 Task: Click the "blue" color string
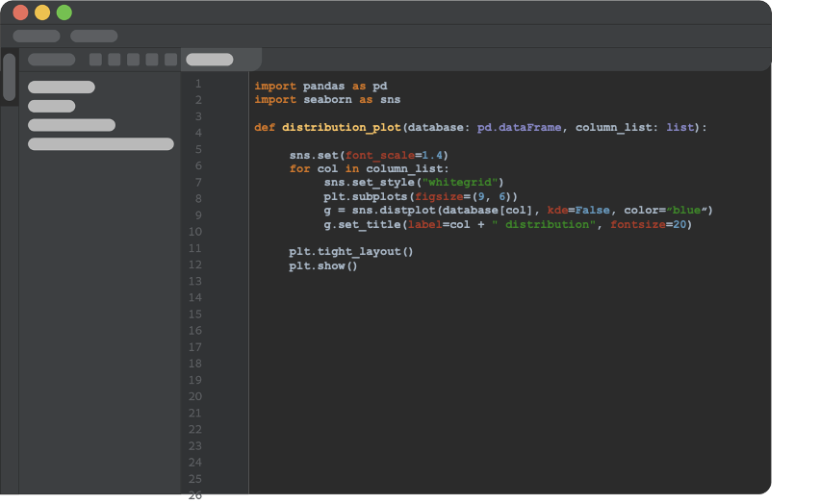[x=686, y=211]
